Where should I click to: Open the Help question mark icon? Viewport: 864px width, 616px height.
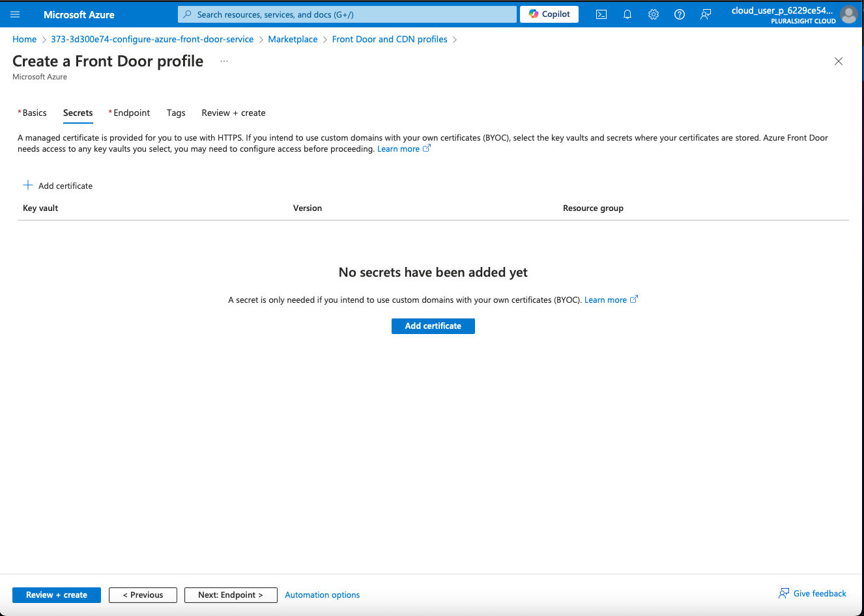coord(680,14)
